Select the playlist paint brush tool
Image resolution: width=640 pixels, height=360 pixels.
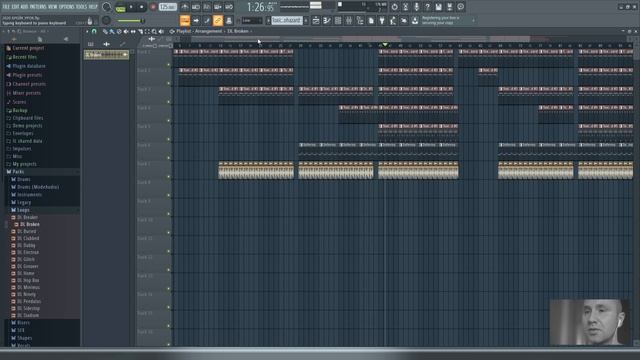[x=112, y=31]
